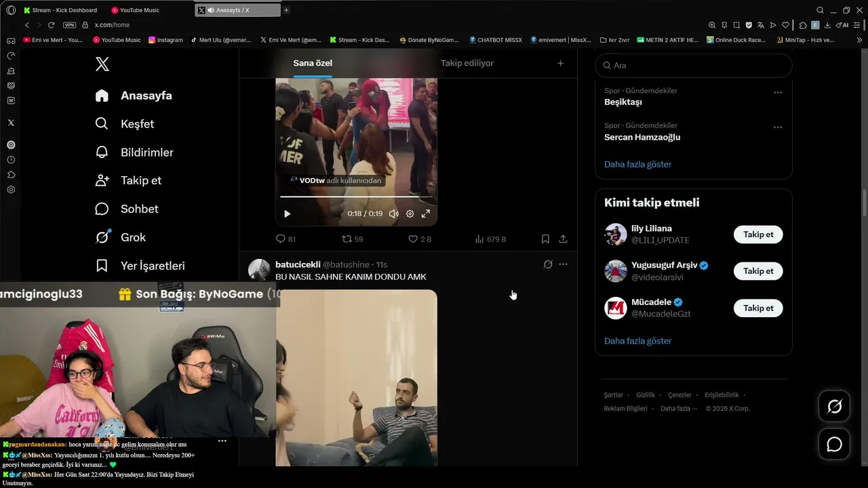
Task: Expand the Daha fazla footer menu
Action: 678,409
